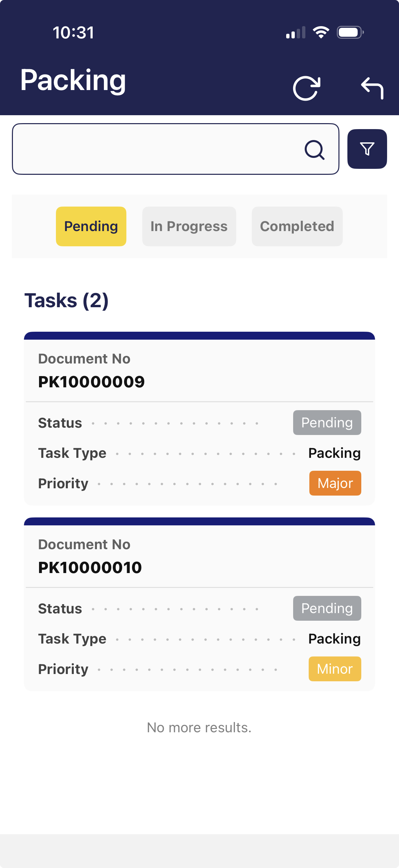Check the battery status icon
399x868 pixels.
350,32
